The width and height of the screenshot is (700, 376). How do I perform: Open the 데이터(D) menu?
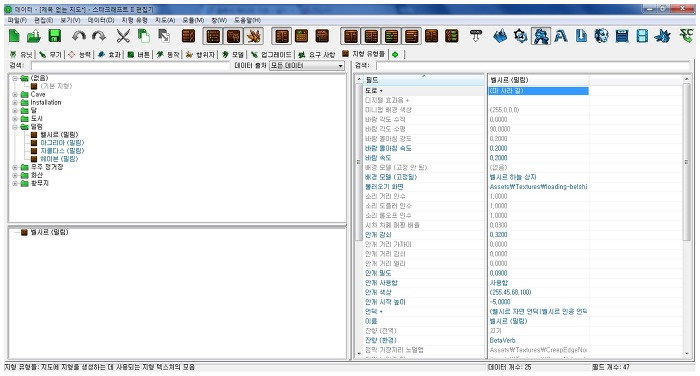(x=100, y=20)
